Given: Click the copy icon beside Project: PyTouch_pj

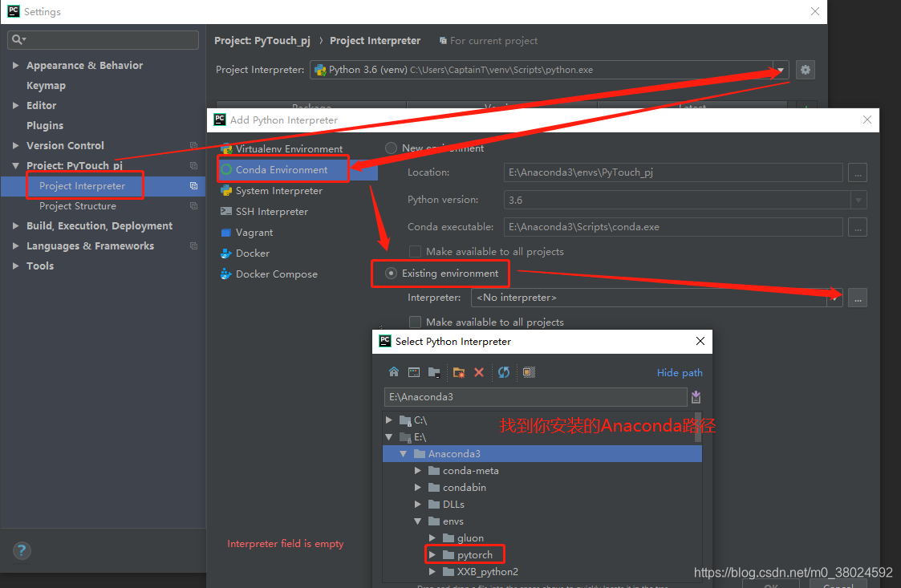Looking at the screenshot, I should tap(193, 165).
